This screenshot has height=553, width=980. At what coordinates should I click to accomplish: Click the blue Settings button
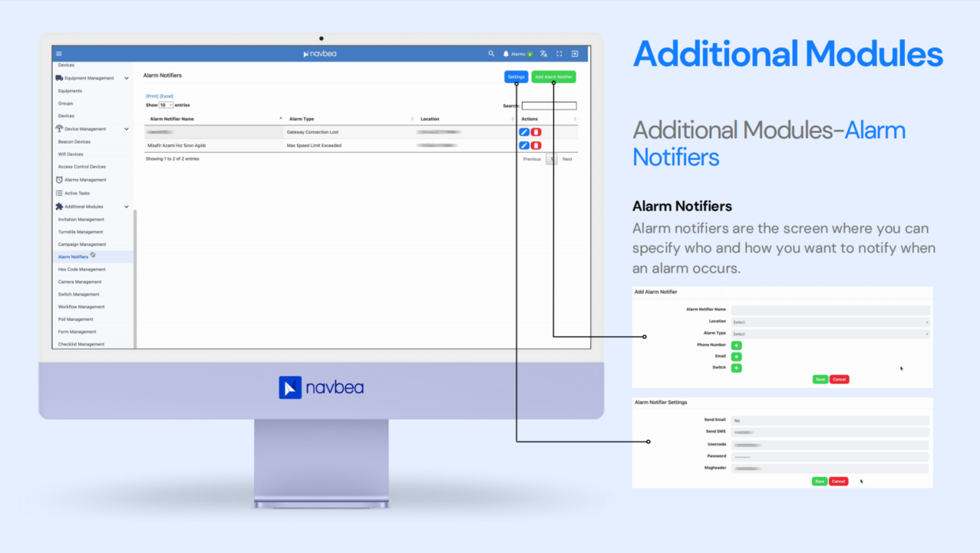click(516, 77)
